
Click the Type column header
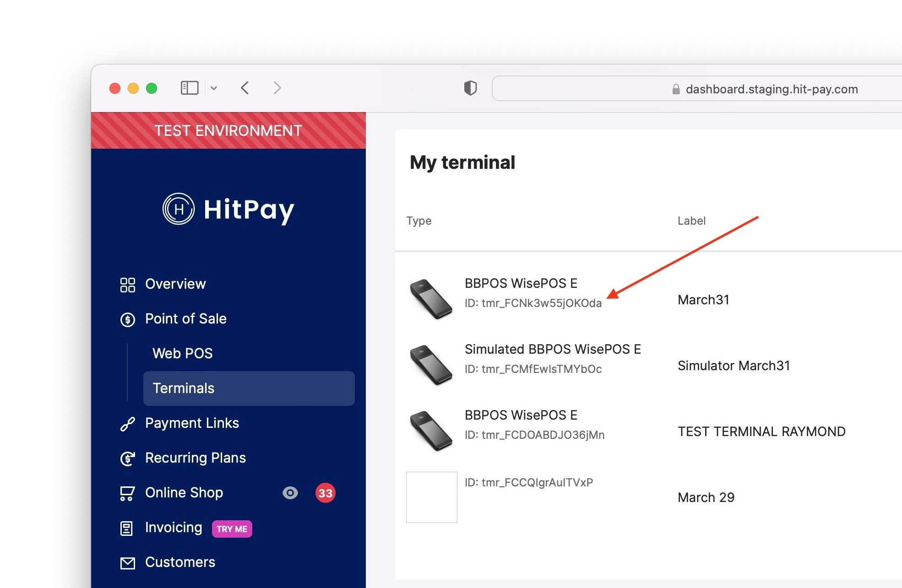click(x=419, y=221)
